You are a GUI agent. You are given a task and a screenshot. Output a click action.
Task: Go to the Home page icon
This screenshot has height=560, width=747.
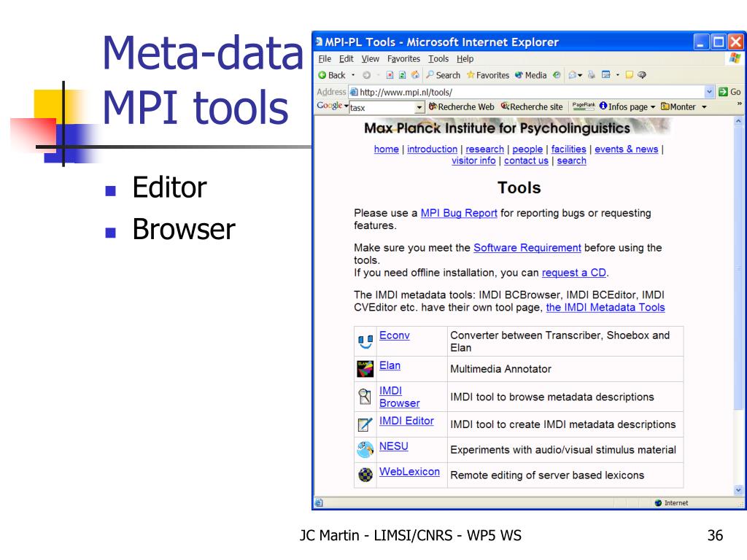tap(415, 75)
